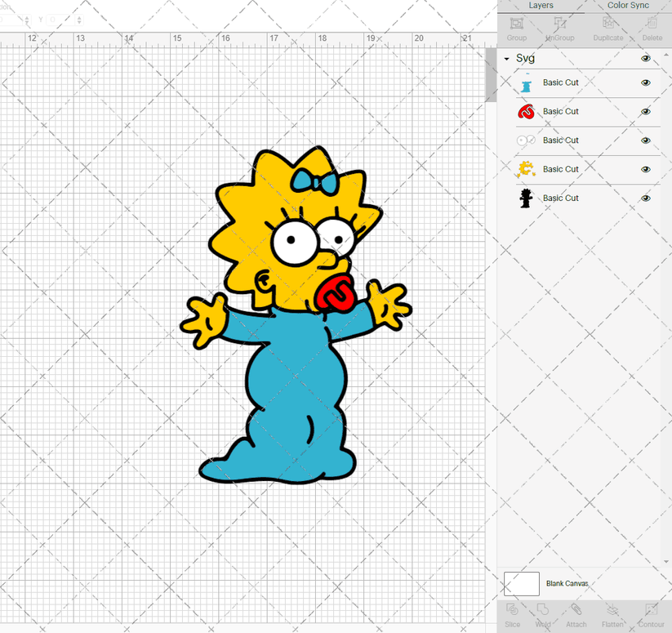The image size is (672, 633).
Task: Select the Weld tool
Action: coord(543,617)
